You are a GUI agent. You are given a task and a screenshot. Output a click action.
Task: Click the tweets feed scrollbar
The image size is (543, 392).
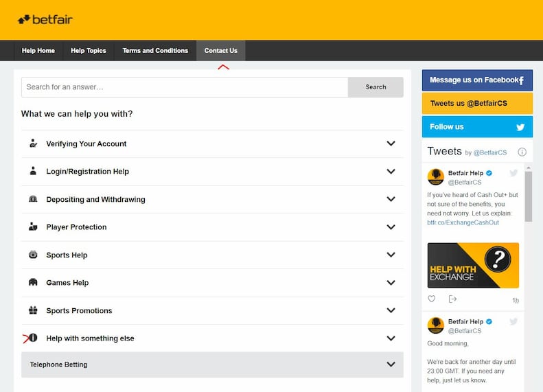[528, 196]
